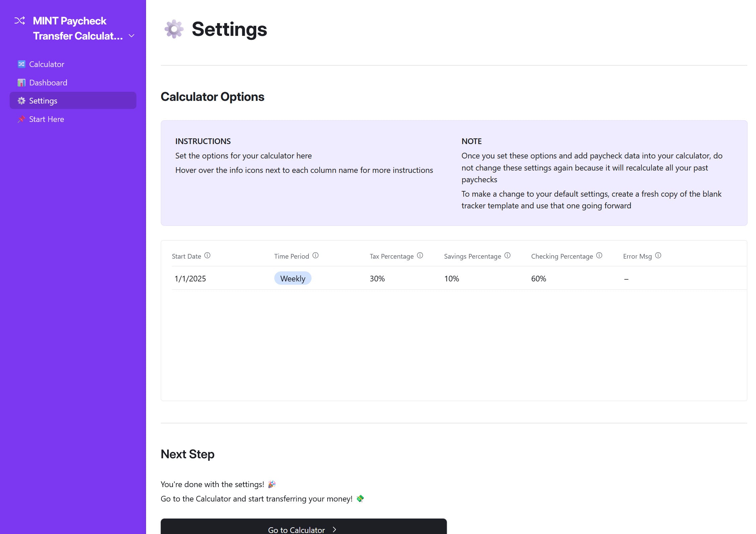Click info icon next to Checking Percentage
This screenshot has width=756, height=534.
(x=599, y=256)
